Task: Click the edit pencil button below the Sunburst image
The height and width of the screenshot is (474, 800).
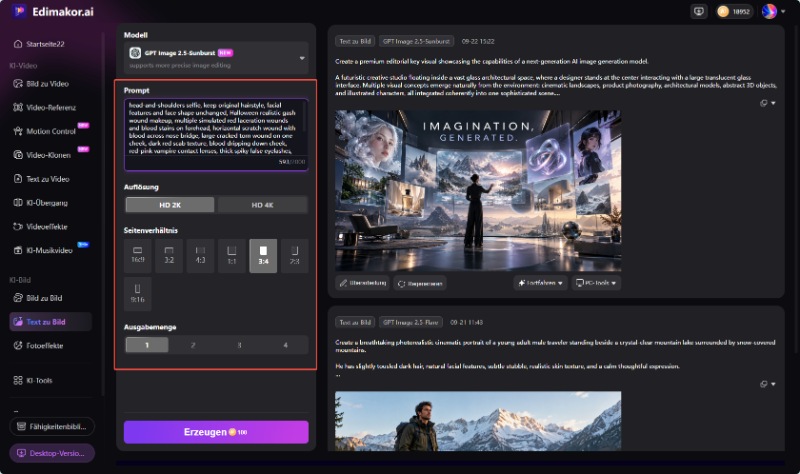Action: pyautogui.click(x=363, y=283)
